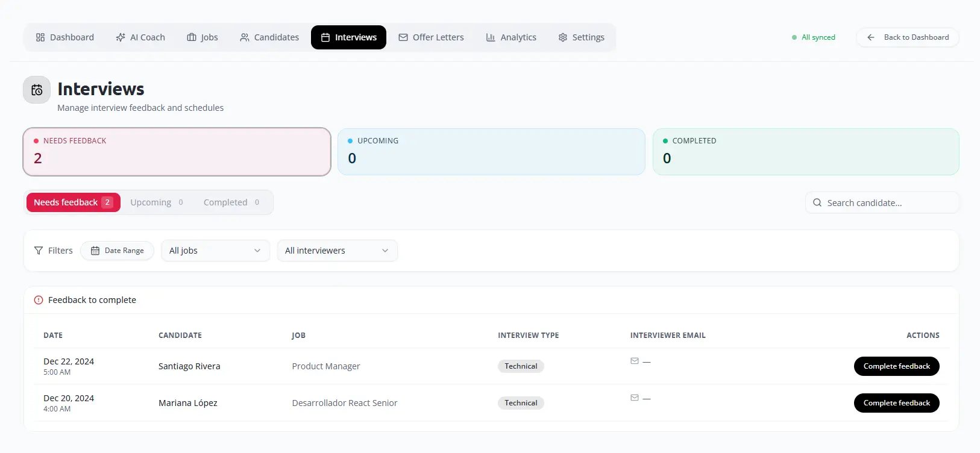Open candidate Mariana López
The image size is (980, 453).
[188, 403]
